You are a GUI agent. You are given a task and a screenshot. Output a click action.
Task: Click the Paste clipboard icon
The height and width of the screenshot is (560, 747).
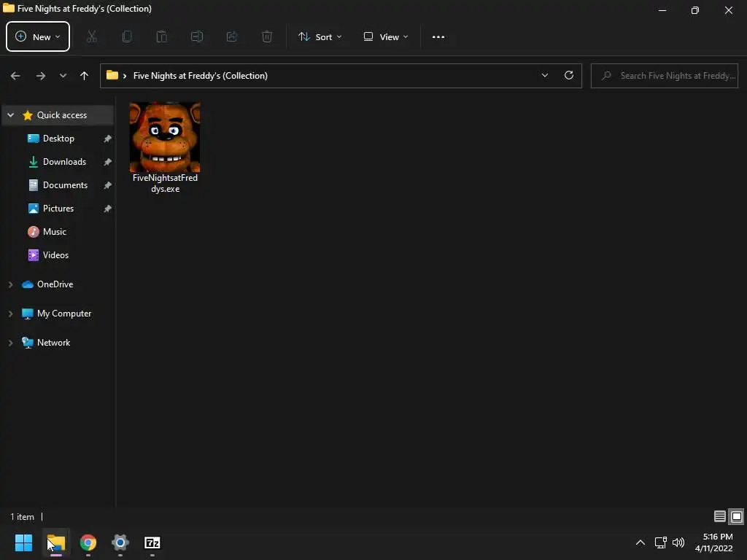(162, 36)
